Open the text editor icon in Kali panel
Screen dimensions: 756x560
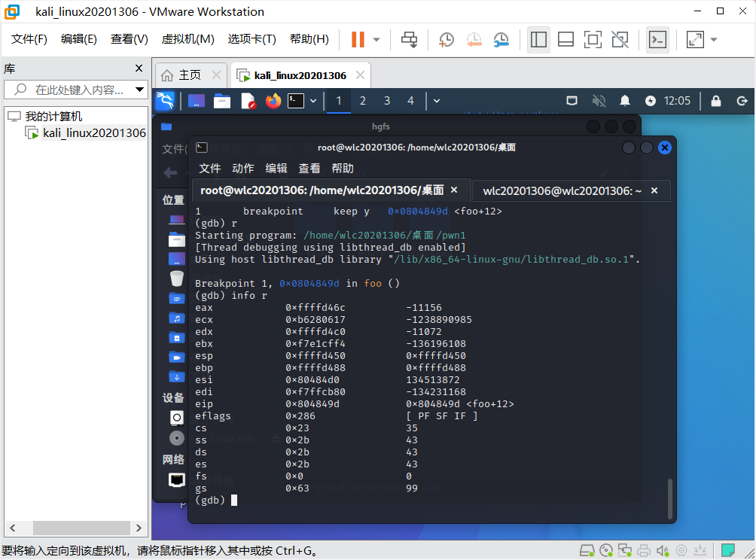(x=248, y=101)
